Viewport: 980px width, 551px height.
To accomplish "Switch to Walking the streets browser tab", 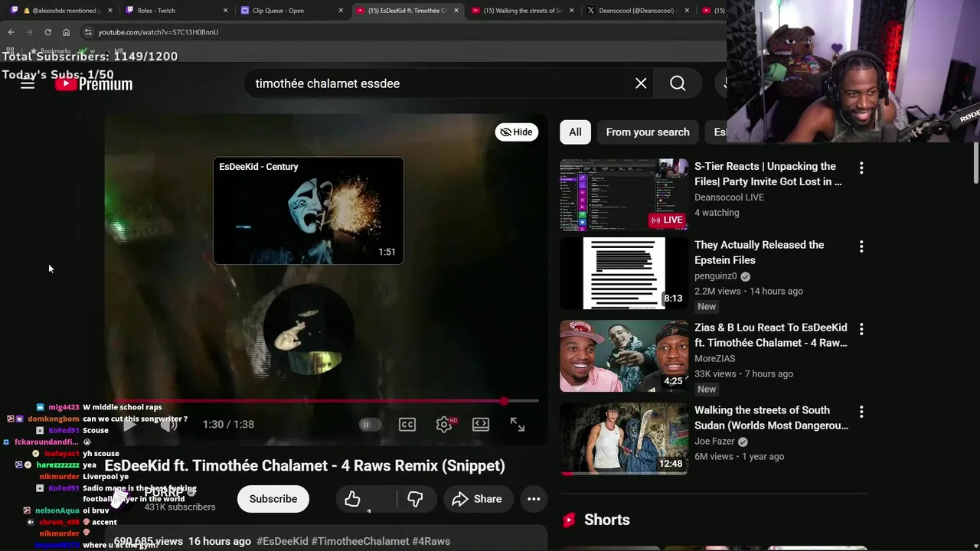I will click(x=522, y=11).
